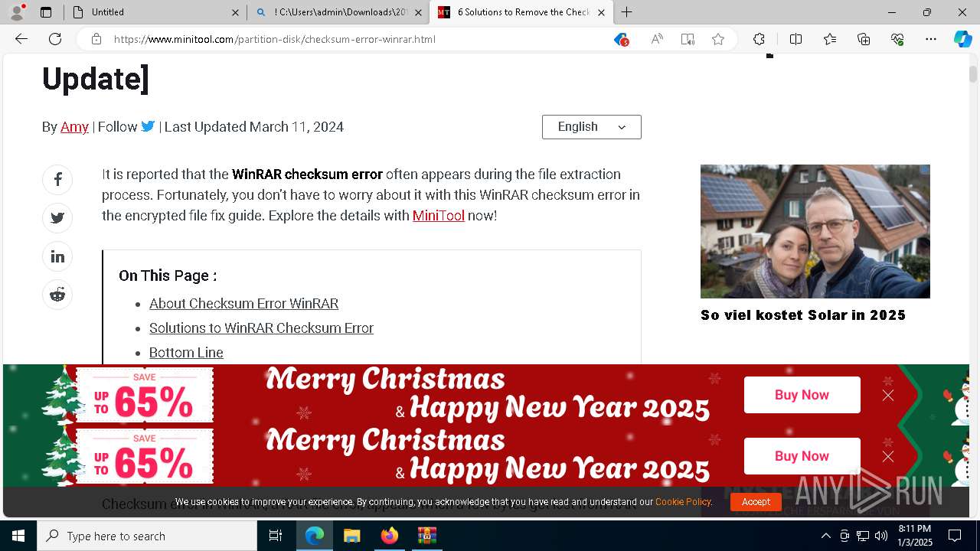Jump to Solutions to WinRAR Checksum Error
The image size is (980, 551).
pos(261,328)
